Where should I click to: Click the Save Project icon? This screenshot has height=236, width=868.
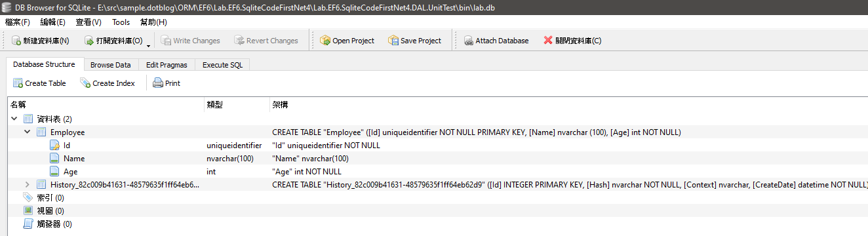[x=393, y=41]
